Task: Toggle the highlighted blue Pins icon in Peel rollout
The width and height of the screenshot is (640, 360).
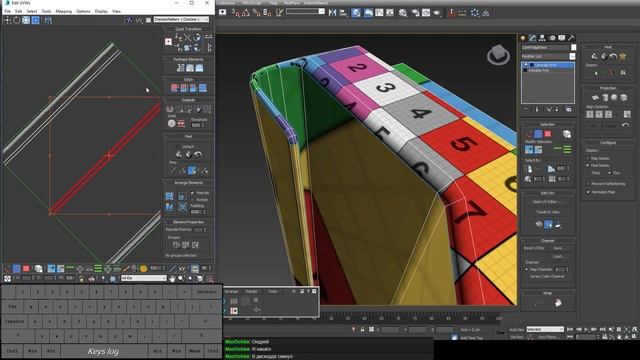Action: point(192,170)
